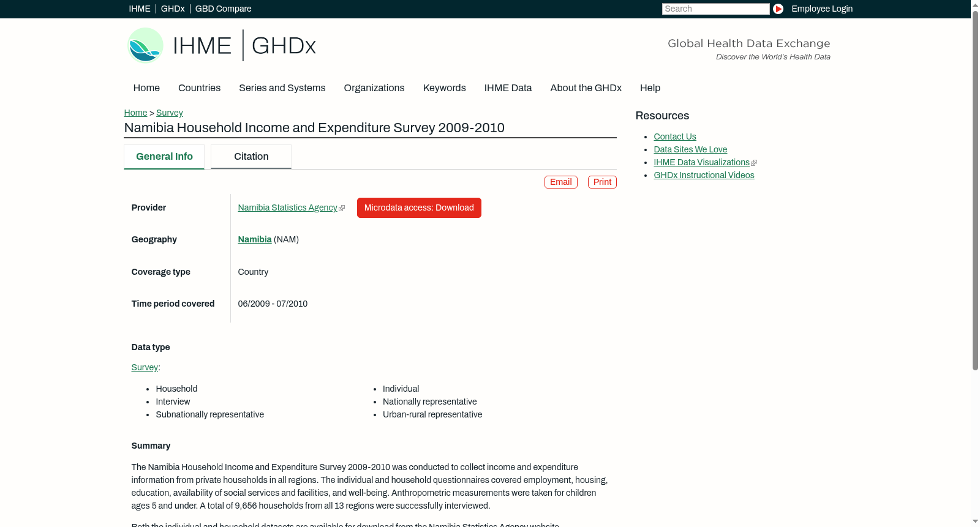Click the IHME GHDx logo

click(x=222, y=45)
